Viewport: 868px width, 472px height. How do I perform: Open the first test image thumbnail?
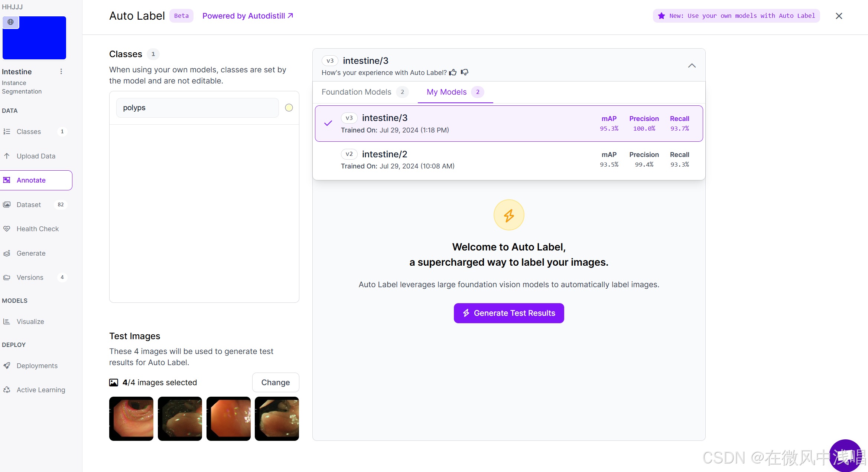point(131,419)
